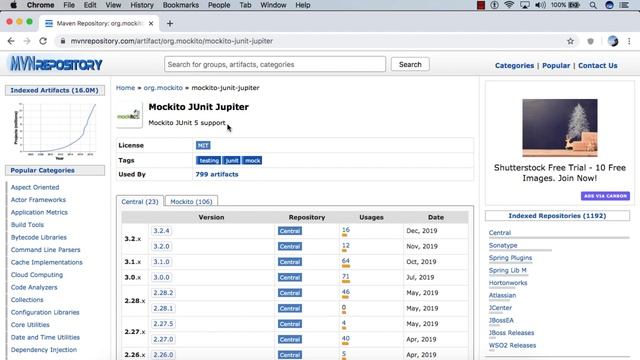
Task: Open version 3.2.4
Action: pos(161,231)
